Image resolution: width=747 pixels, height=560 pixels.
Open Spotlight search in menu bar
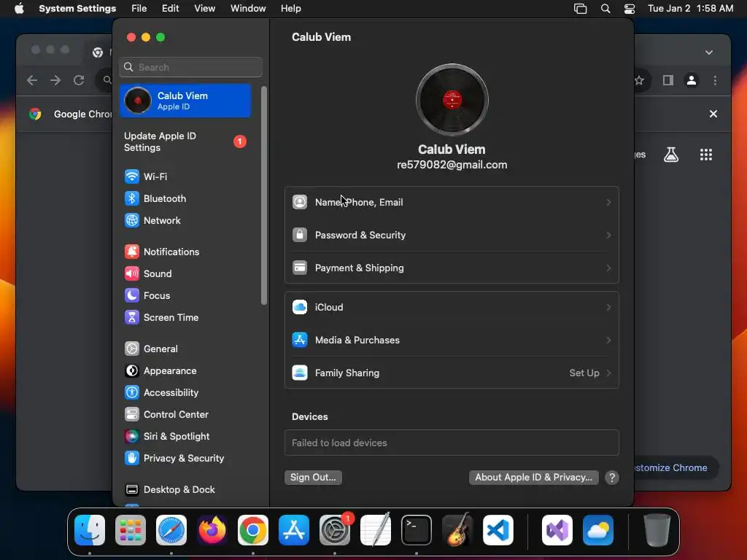coord(605,9)
